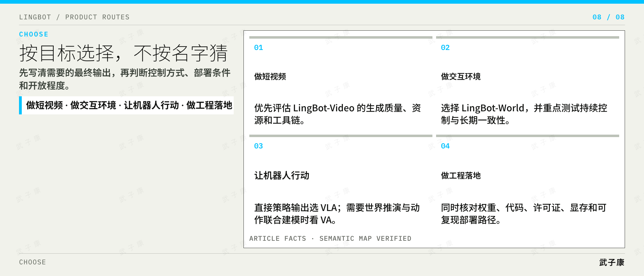Click the description '选择 LingBot-World，并重点测试'
The image size is (644, 276).
tap(524, 114)
